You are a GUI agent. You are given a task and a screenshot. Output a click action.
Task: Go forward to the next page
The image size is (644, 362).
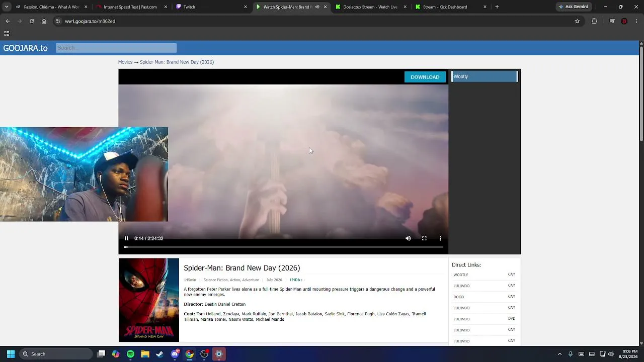click(x=20, y=21)
